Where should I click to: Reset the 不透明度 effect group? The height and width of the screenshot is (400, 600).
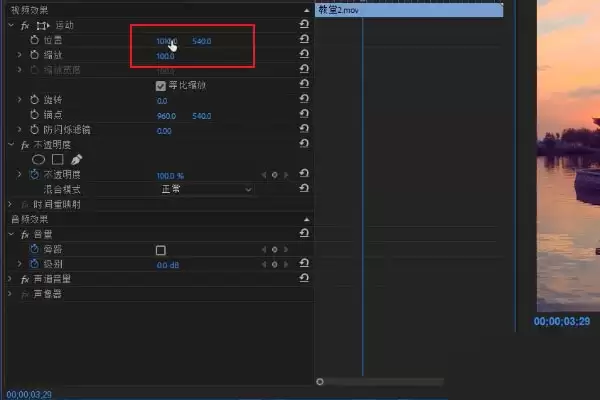(x=304, y=144)
